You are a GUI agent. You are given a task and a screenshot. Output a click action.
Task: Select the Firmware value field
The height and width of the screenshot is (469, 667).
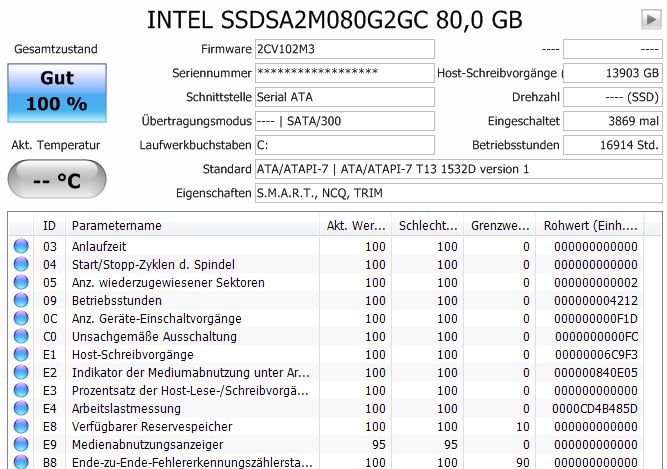[344, 49]
